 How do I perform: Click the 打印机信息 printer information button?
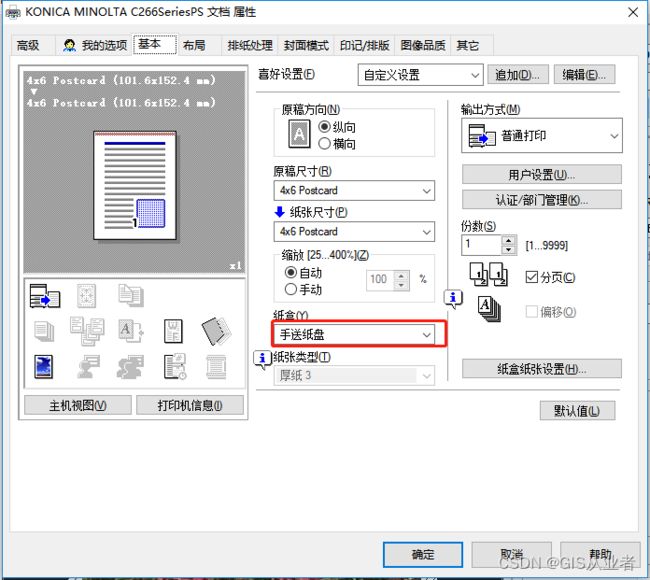(x=190, y=405)
